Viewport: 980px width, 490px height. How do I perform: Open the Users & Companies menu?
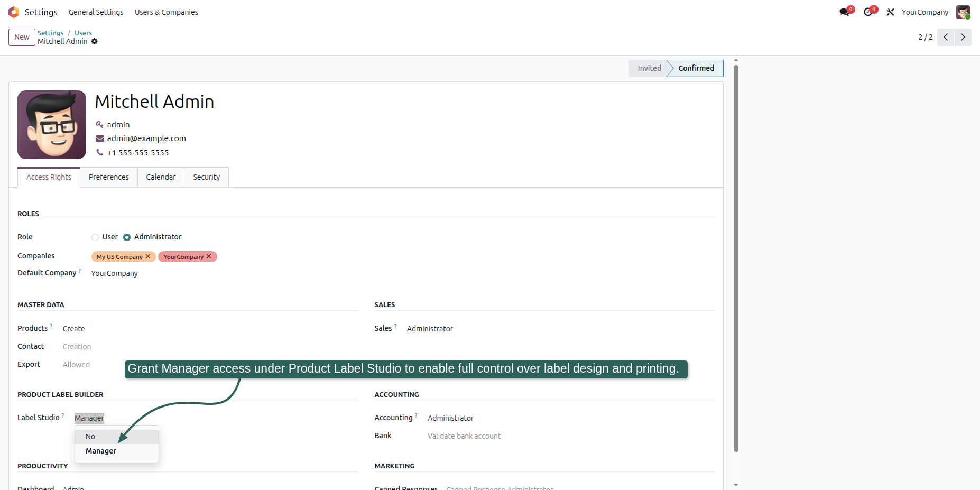pyautogui.click(x=166, y=12)
